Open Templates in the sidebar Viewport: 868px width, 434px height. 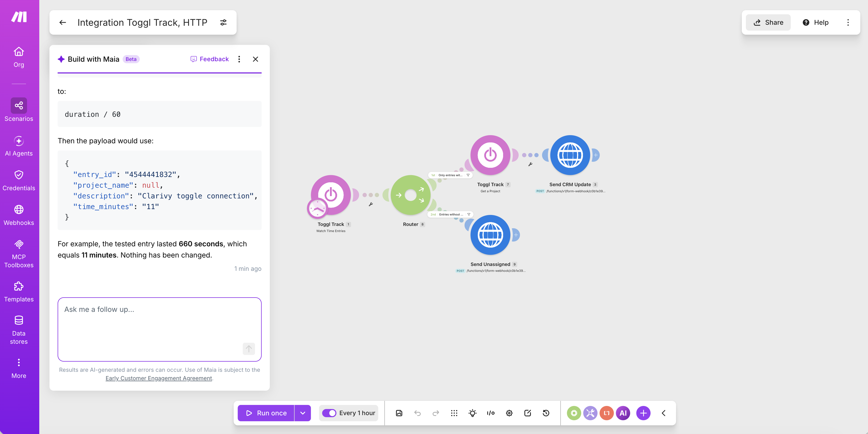click(x=19, y=292)
